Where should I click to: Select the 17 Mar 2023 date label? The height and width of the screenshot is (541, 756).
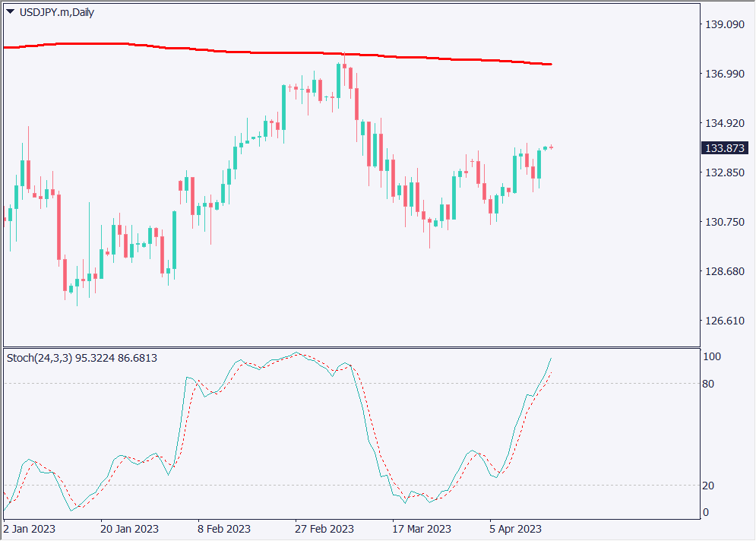[422, 528]
